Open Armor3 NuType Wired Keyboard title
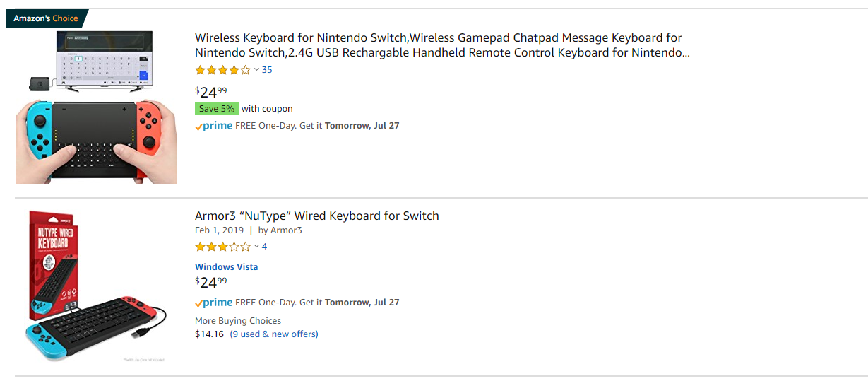 tap(317, 216)
